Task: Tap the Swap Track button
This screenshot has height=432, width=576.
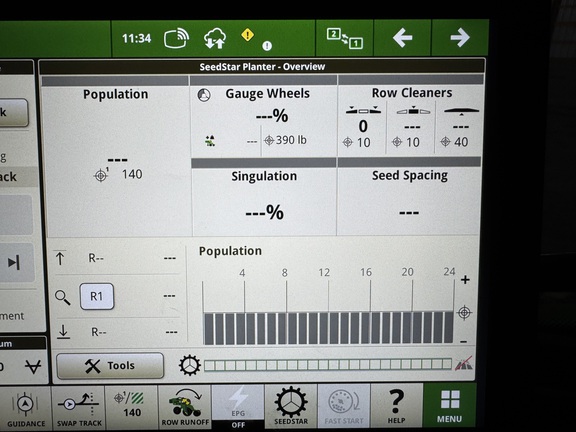Action: coord(79,408)
